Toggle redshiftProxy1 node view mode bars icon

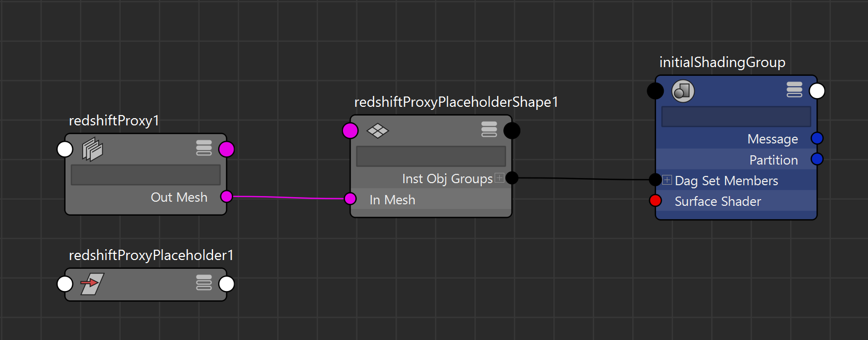point(204,148)
